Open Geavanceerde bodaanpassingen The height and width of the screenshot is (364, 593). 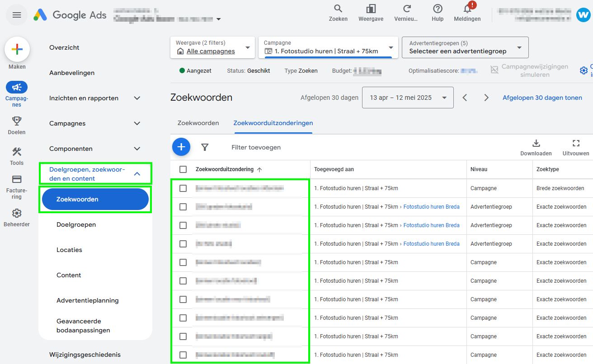point(83,326)
